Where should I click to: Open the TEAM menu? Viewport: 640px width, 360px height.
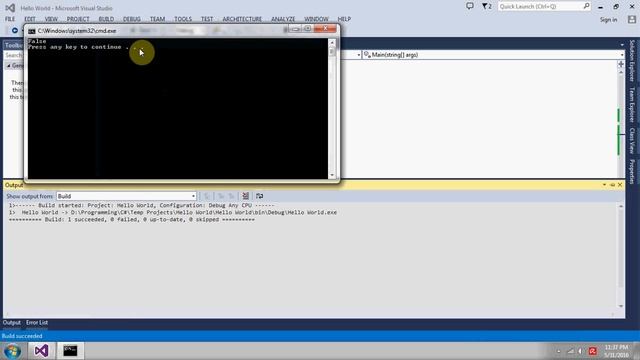157,19
